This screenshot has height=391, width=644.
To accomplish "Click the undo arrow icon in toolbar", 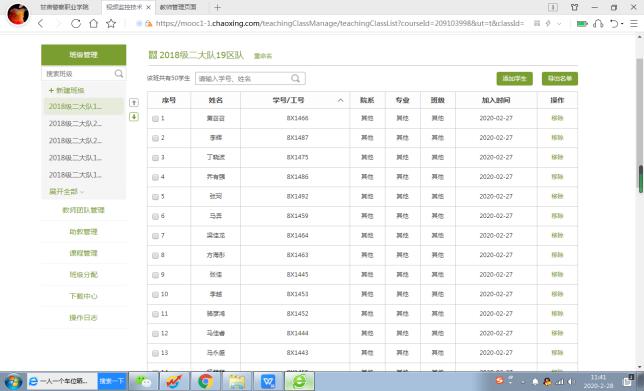I will [614, 23].
